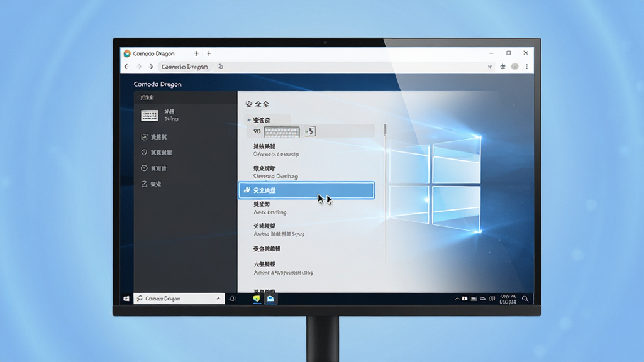Open the round profile avatar
The image size is (644, 362).
(514, 67)
